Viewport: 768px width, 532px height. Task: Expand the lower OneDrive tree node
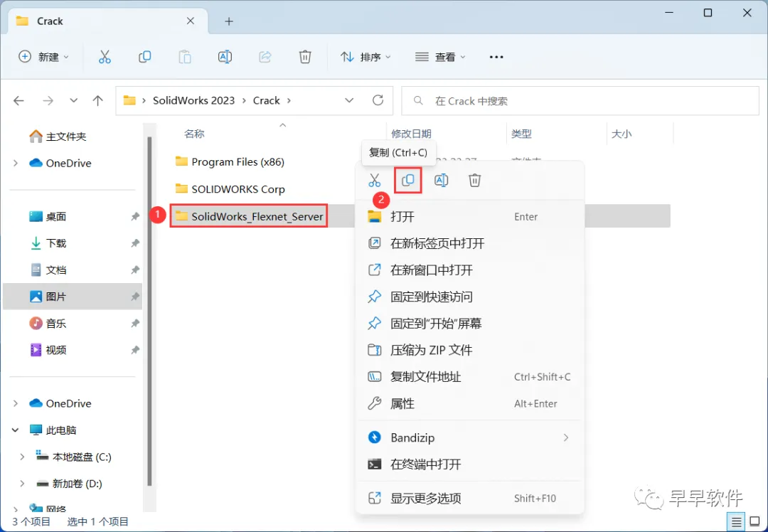pos(15,404)
